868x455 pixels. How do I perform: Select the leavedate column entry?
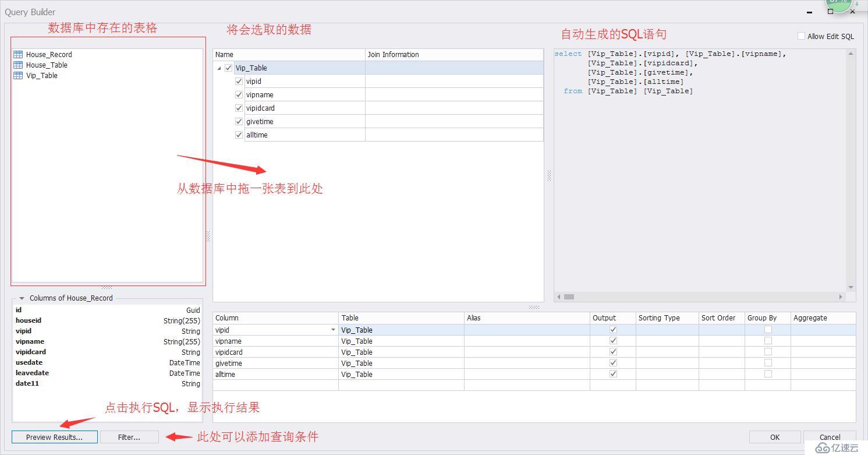(108, 373)
